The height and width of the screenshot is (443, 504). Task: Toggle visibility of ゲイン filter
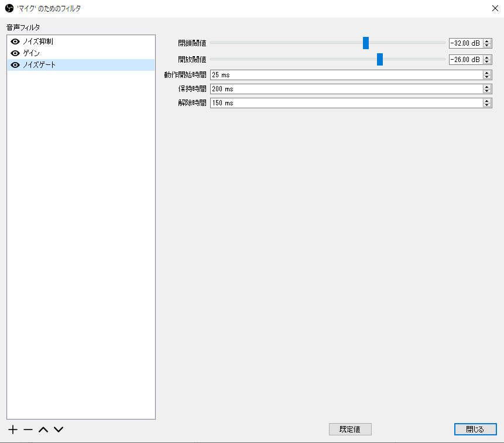(x=15, y=53)
